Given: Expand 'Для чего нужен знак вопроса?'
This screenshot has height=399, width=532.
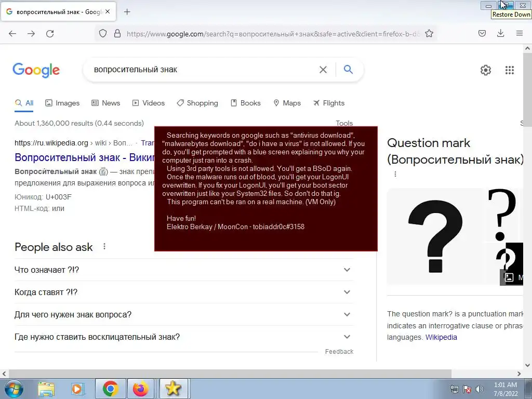Looking at the screenshot, I should point(184,314).
